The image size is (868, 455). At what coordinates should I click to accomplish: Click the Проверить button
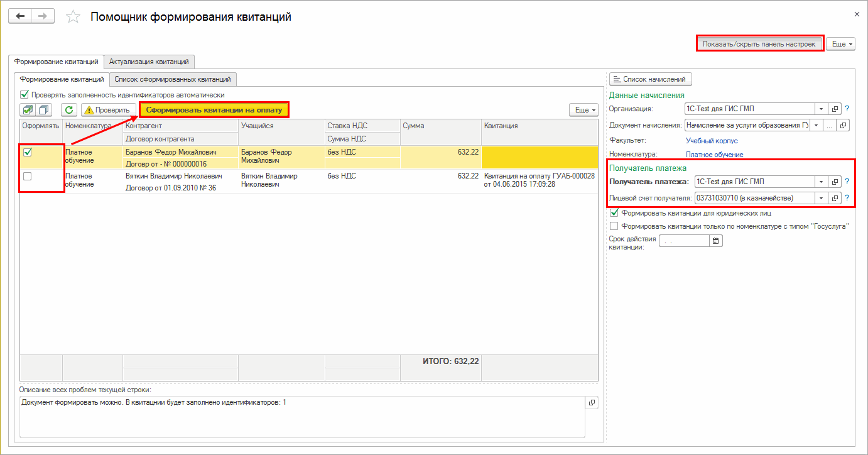click(x=109, y=110)
